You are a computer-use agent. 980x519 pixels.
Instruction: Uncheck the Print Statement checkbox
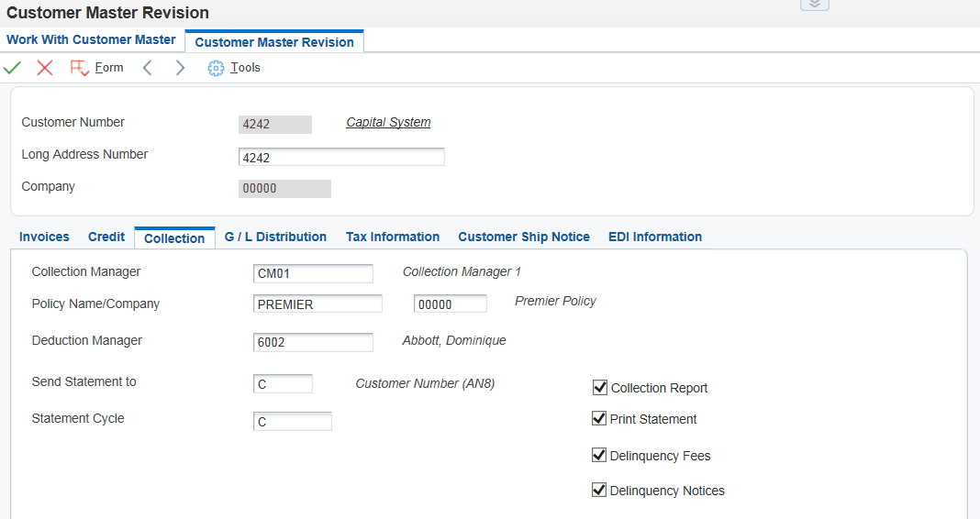[x=599, y=418]
